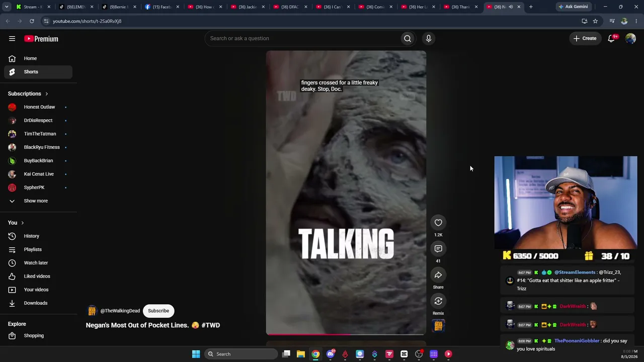This screenshot has height=362, width=644.
Task: Go to the YouTube Premium logo home
Action: [41, 39]
